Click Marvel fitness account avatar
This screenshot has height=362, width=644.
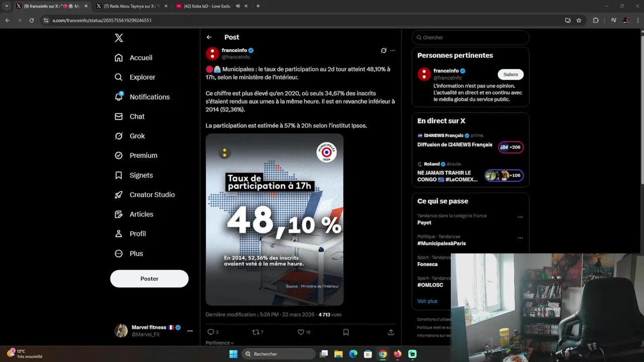121,330
